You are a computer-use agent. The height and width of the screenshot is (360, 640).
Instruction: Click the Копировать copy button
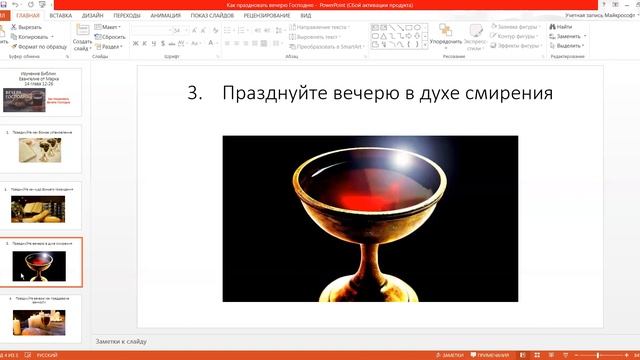(x=29, y=37)
